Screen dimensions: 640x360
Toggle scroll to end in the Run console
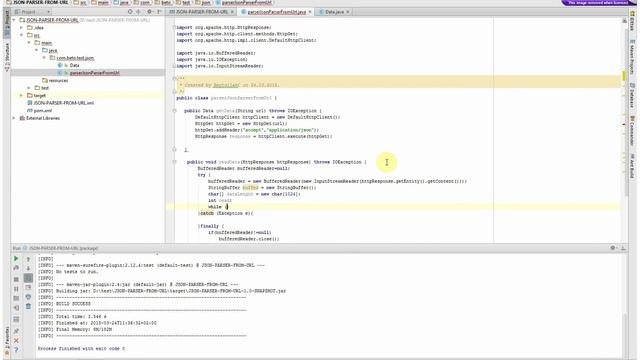click(x=28, y=288)
